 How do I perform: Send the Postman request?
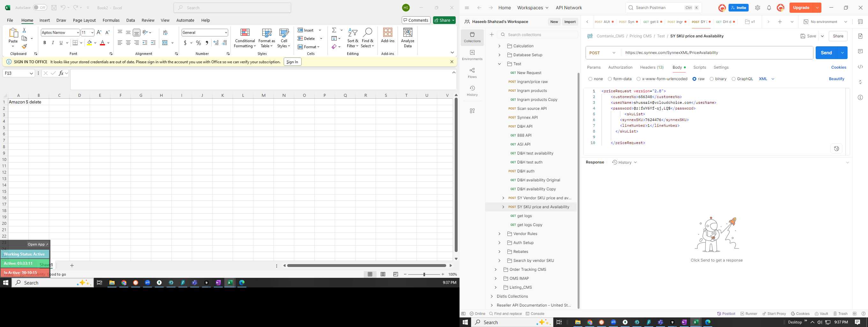[826, 53]
